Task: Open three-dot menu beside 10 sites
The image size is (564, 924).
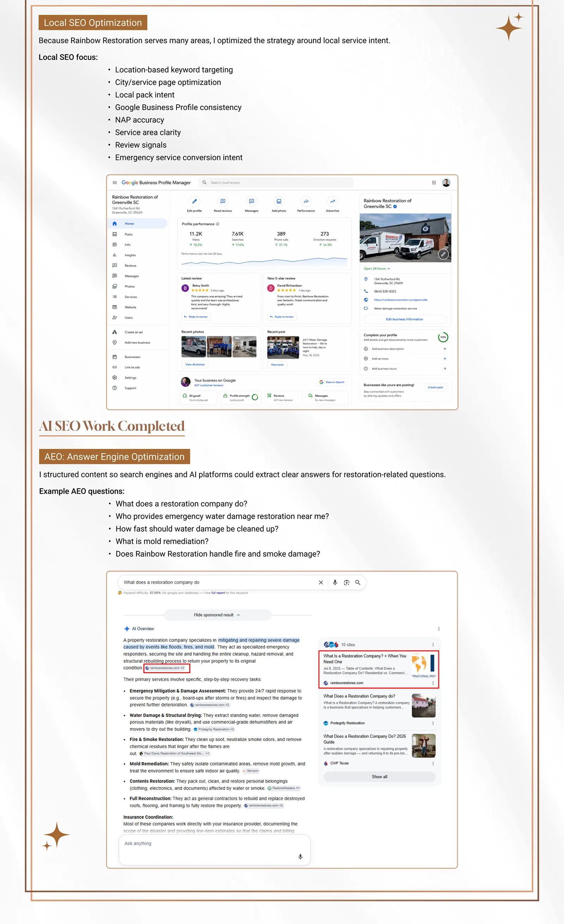Action: 433,645
